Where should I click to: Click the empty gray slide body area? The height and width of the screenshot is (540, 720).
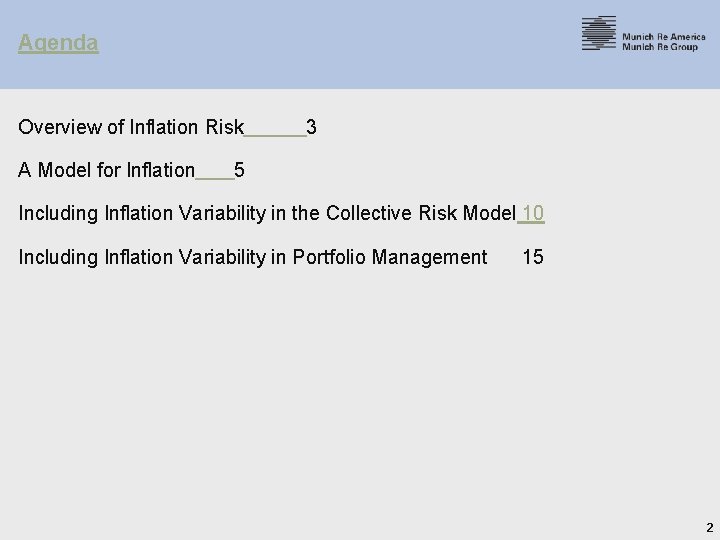(x=360, y=400)
